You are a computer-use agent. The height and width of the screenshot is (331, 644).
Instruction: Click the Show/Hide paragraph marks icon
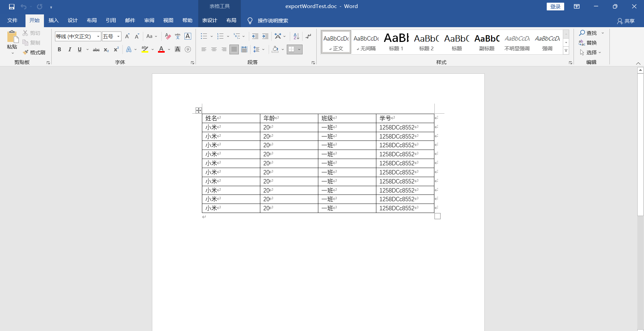[x=308, y=36]
